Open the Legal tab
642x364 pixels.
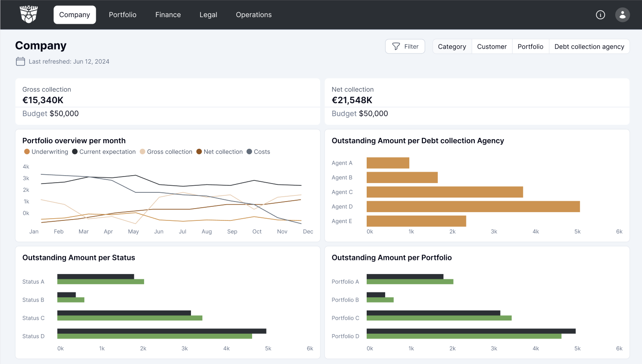pos(208,14)
